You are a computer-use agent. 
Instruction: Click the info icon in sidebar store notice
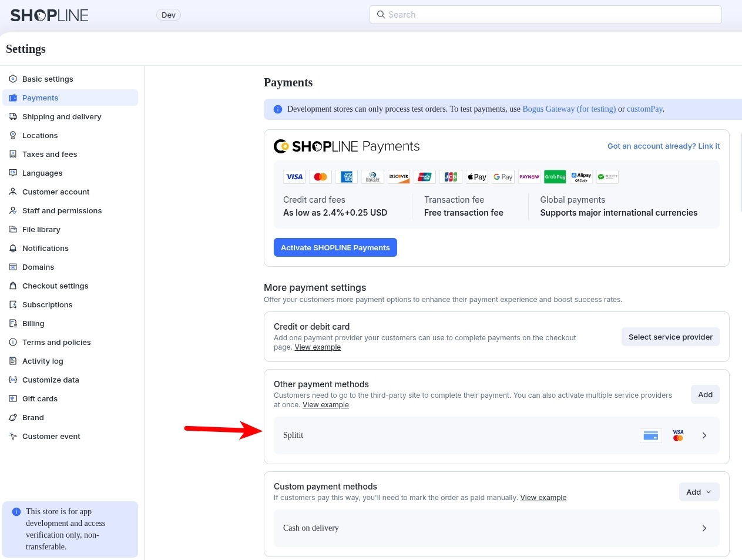(x=16, y=512)
